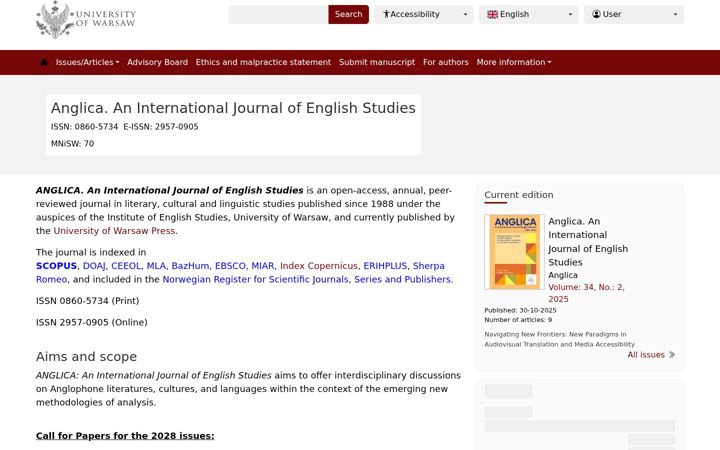Click the Current edition heading
Viewport: 720px width, 450px height.
point(519,195)
